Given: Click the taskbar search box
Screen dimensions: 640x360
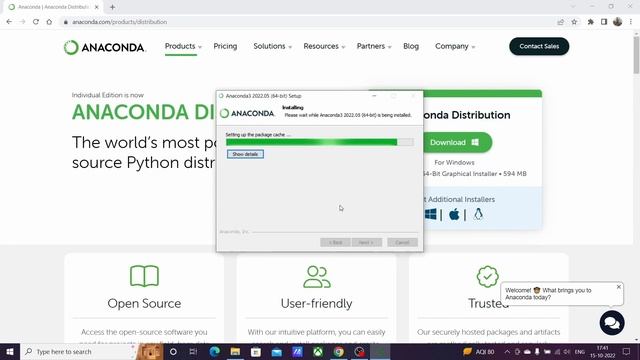Looking at the screenshot, I should [x=78, y=352].
